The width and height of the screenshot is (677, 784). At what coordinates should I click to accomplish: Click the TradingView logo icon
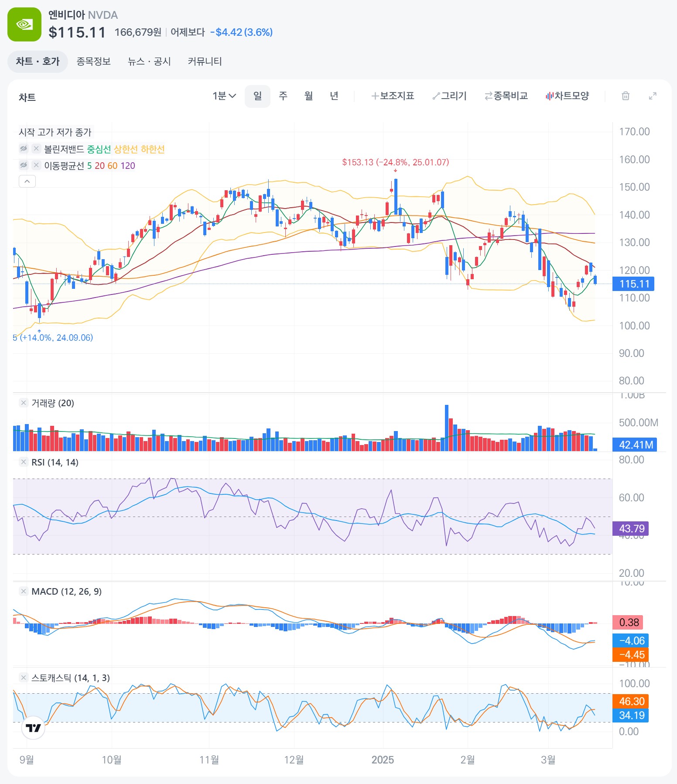click(x=33, y=728)
